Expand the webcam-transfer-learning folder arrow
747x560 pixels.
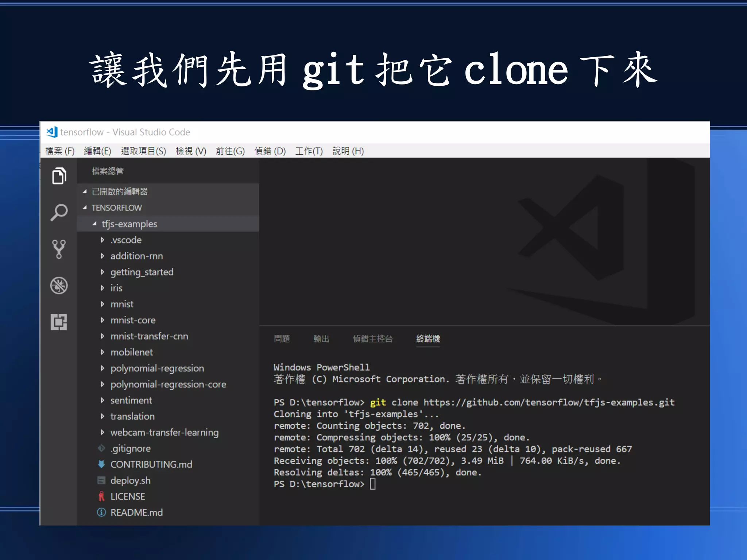click(102, 432)
